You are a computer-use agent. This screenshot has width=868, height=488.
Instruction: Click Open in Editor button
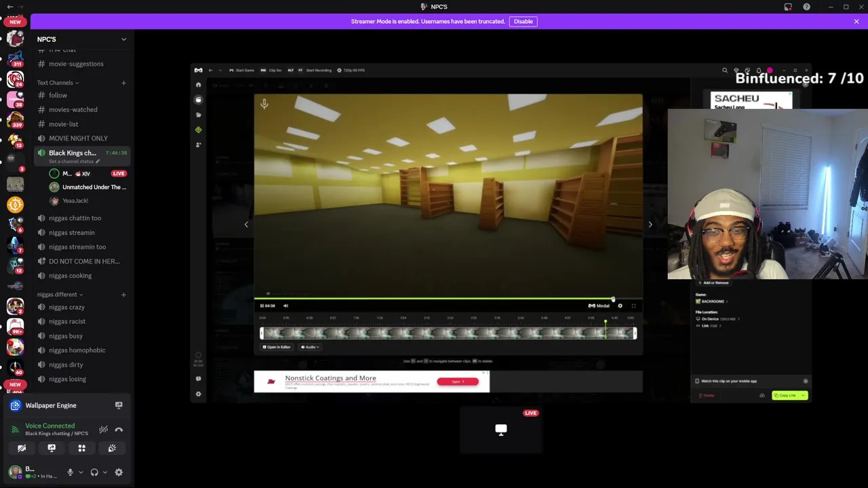coord(275,347)
